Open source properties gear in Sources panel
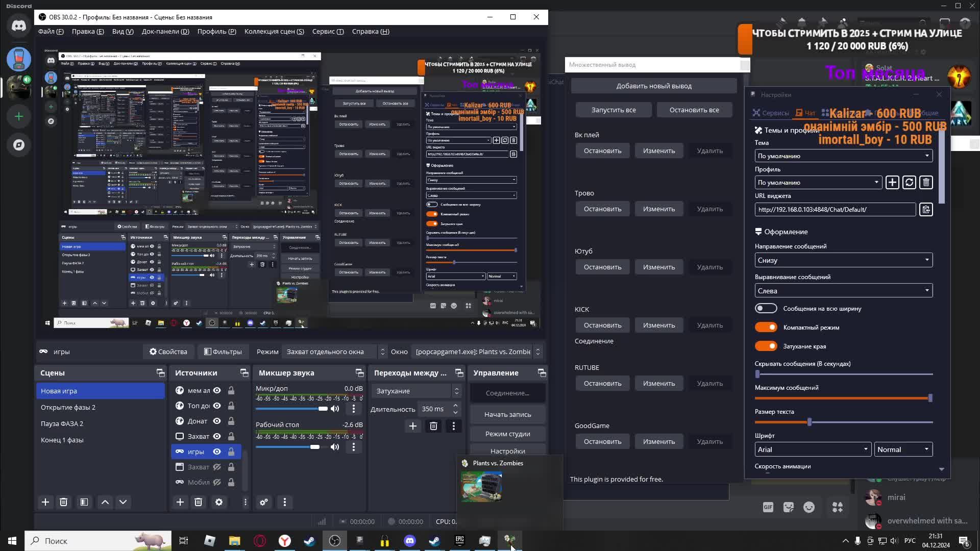The image size is (980, 551). click(219, 502)
